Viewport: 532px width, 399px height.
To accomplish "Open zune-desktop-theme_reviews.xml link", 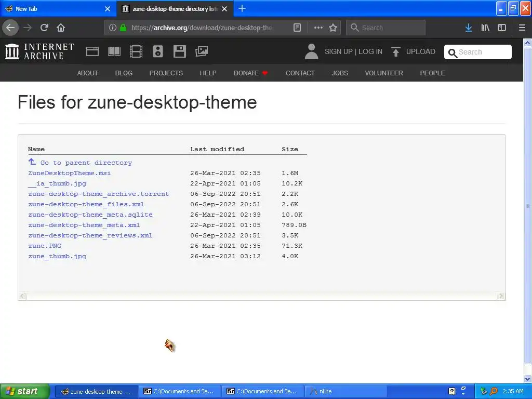I will click(90, 235).
